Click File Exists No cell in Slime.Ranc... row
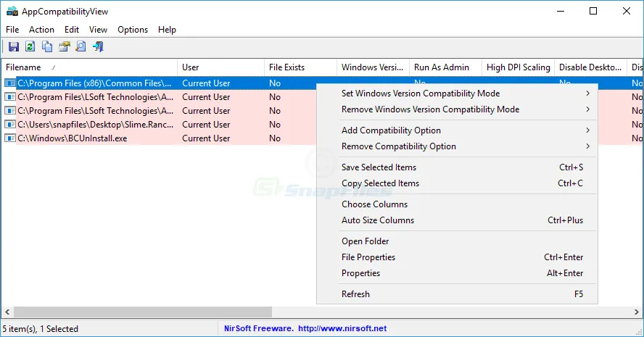This screenshot has height=337, width=644. pyautogui.click(x=275, y=125)
